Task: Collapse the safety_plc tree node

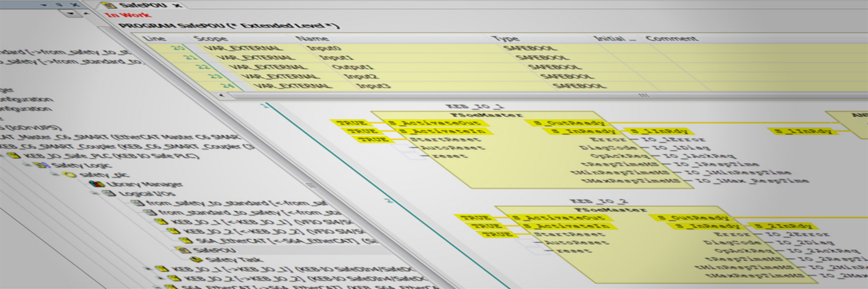Action: [x=56, y=174]
